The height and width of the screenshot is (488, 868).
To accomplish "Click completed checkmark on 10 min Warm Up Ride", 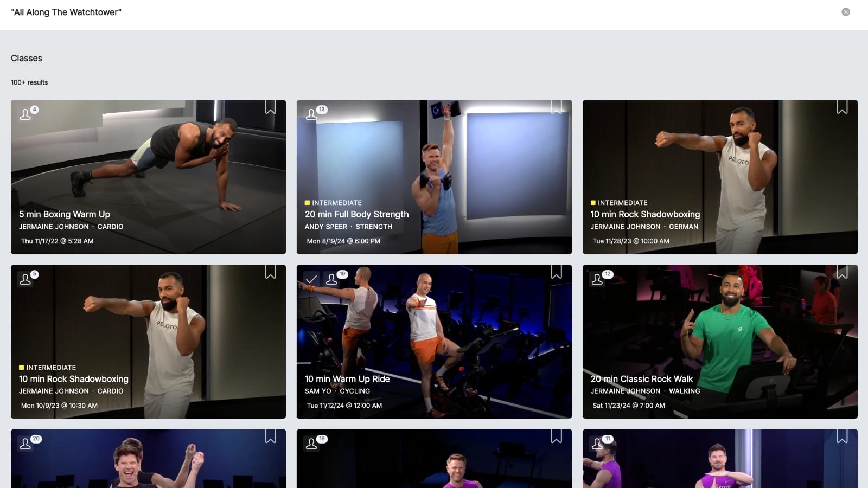I will (x=311, y=279).
